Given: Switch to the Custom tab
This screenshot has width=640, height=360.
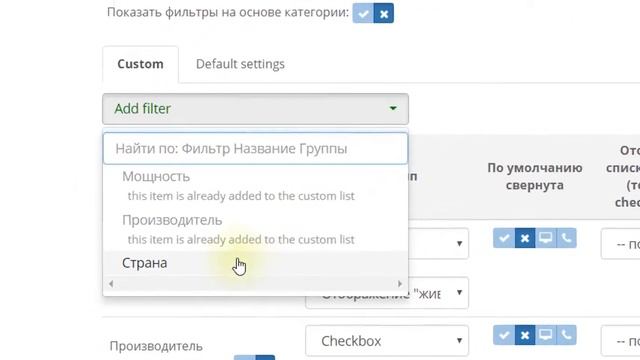Looking at the screenshot, I should 140,64.
